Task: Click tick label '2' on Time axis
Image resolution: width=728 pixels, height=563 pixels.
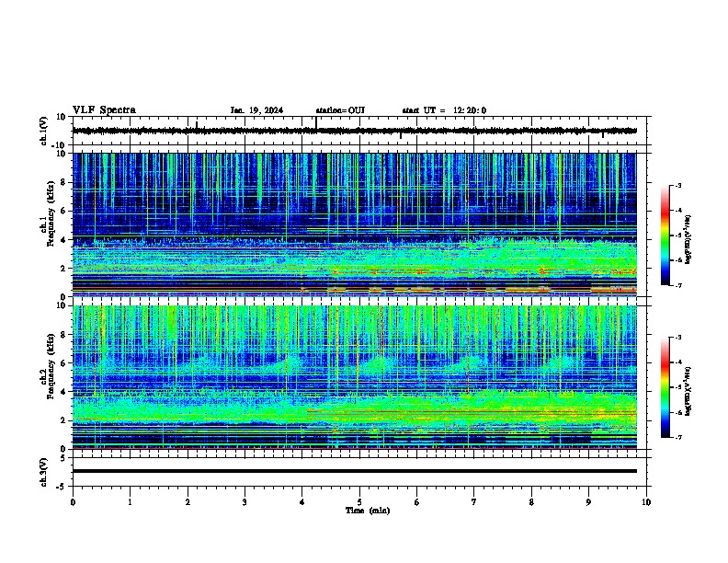Action: (188, 502)
